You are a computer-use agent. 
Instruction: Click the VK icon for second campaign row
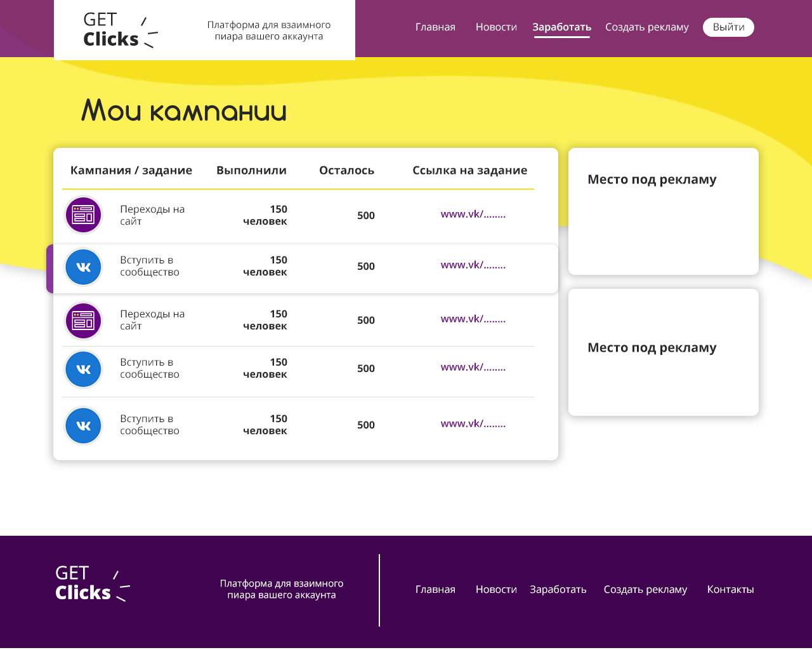[83, 267]
